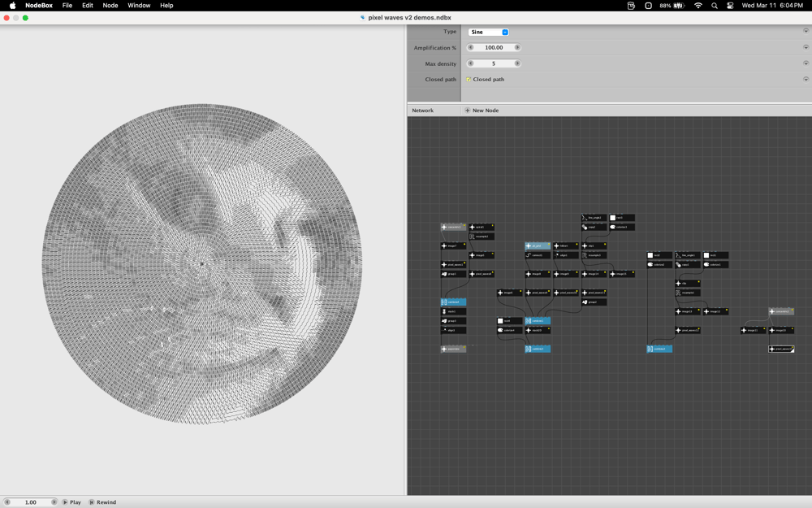Viewport: 812px width, 508px height.
Task: Open the Help menu
Action: (166, 5)
